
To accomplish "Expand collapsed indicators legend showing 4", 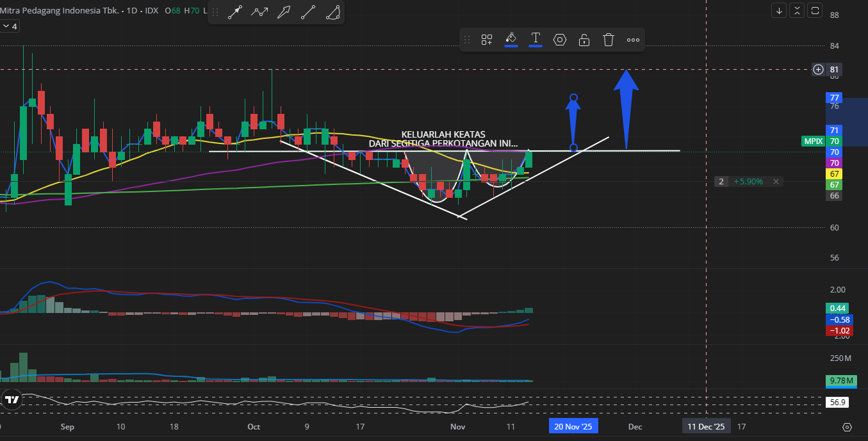I will [x=10, y=26].
